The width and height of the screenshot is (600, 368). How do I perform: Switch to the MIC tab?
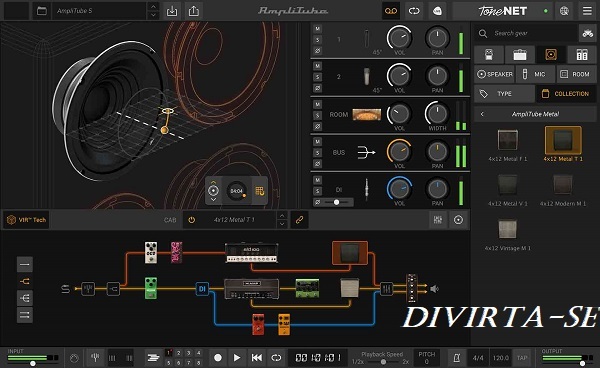(x=535, y=74)
